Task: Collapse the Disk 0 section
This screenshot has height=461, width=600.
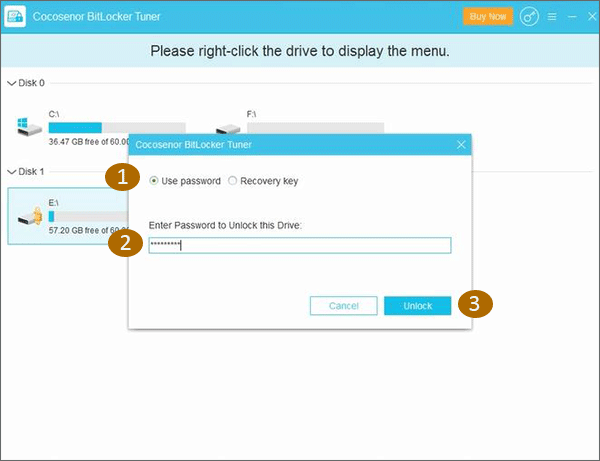Action: (x=12, y=83)
